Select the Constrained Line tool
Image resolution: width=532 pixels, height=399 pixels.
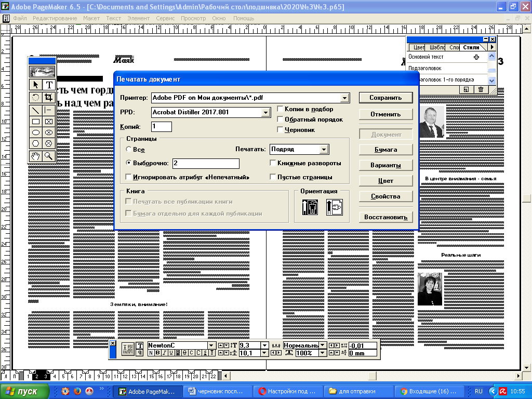tap(49, 110)
